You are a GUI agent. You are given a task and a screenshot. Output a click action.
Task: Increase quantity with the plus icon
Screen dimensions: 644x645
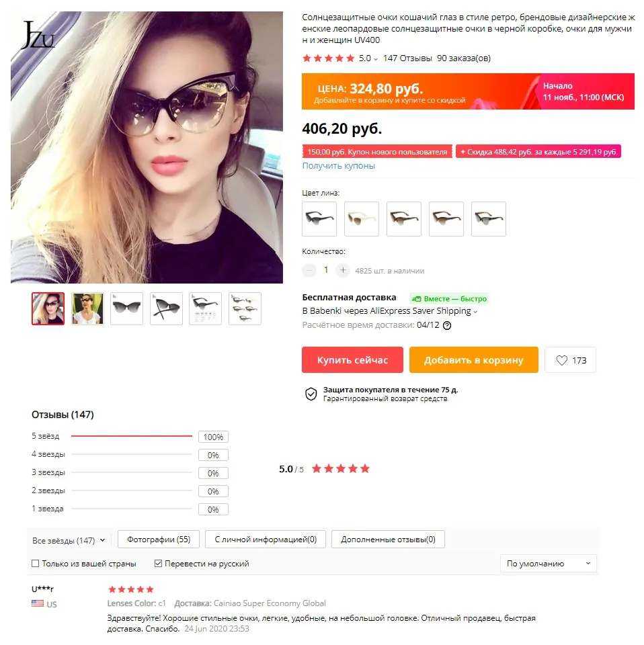(342, 270)
